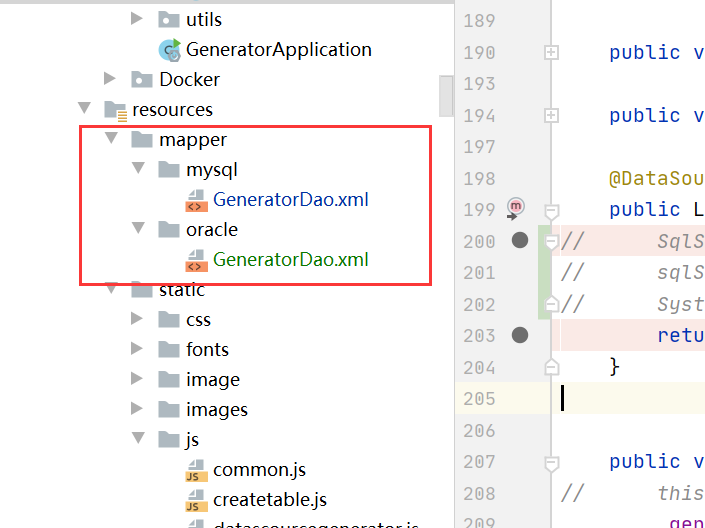Image resolution: width=705 pixels, height=528 pixels.
Task: Click the mysql GeneratorDao.xml file icon
Action: 196,200
